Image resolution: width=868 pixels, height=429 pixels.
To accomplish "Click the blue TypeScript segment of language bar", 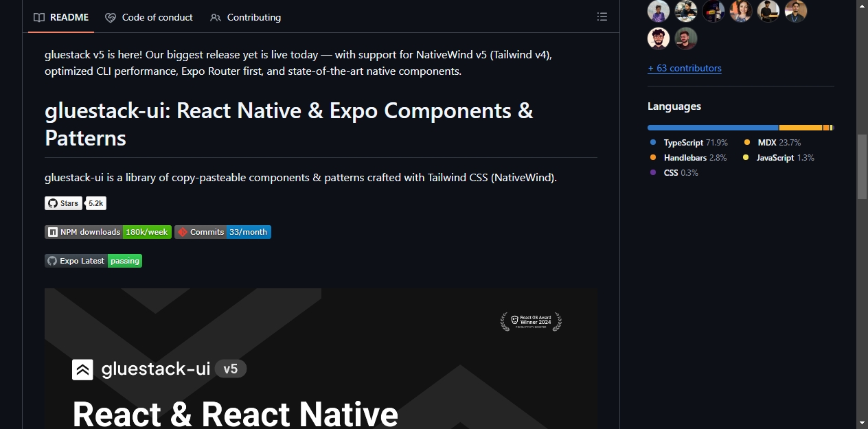I will pyautogui.click(x=713, y=128).
